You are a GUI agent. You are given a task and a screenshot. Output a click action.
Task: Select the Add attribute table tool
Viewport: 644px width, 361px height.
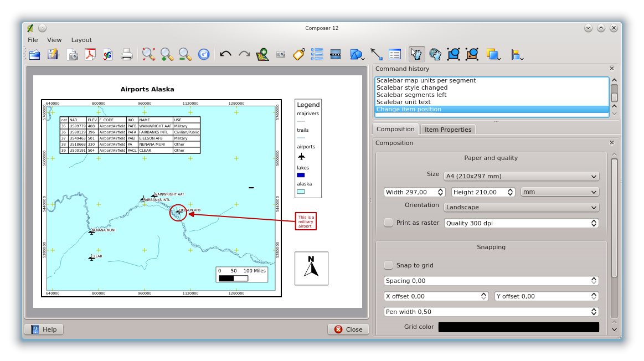click(395, 54)
